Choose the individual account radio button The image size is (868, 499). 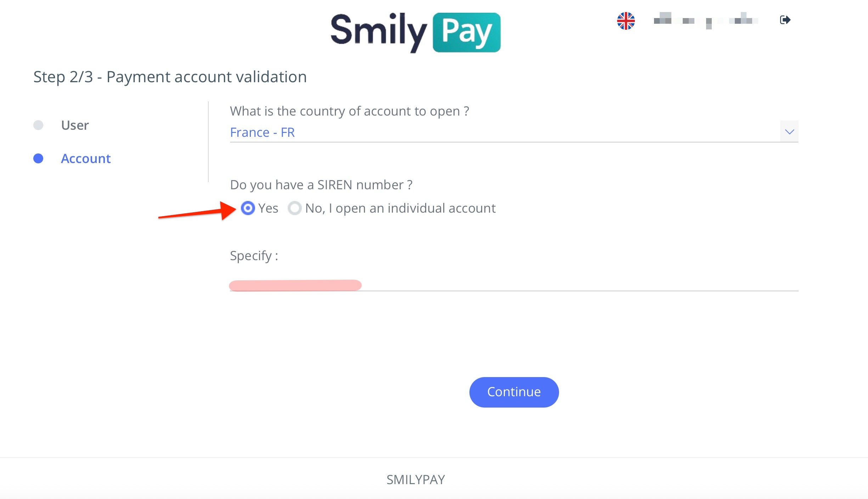pos(294,208)
